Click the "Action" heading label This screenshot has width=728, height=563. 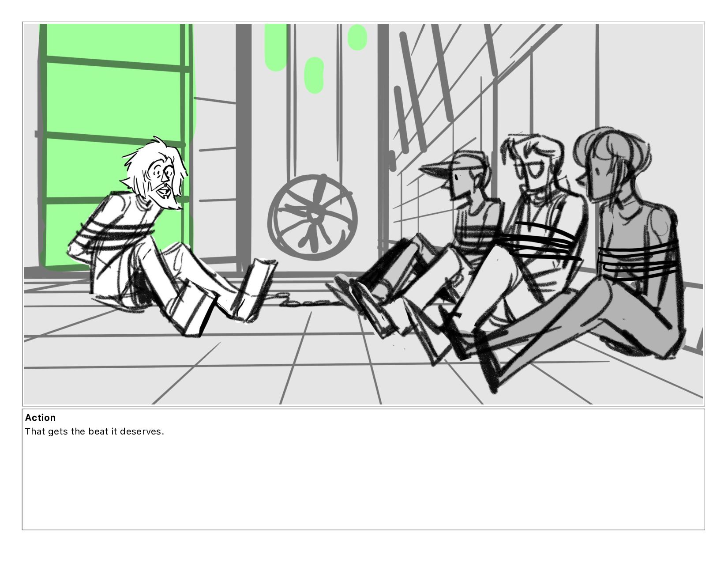click(40, 417)
